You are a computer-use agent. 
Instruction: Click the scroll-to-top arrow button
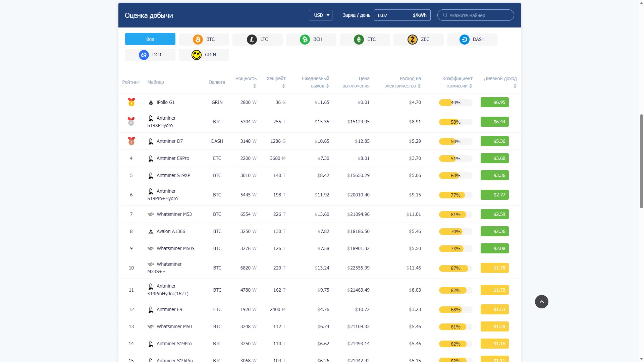point(541,302)
